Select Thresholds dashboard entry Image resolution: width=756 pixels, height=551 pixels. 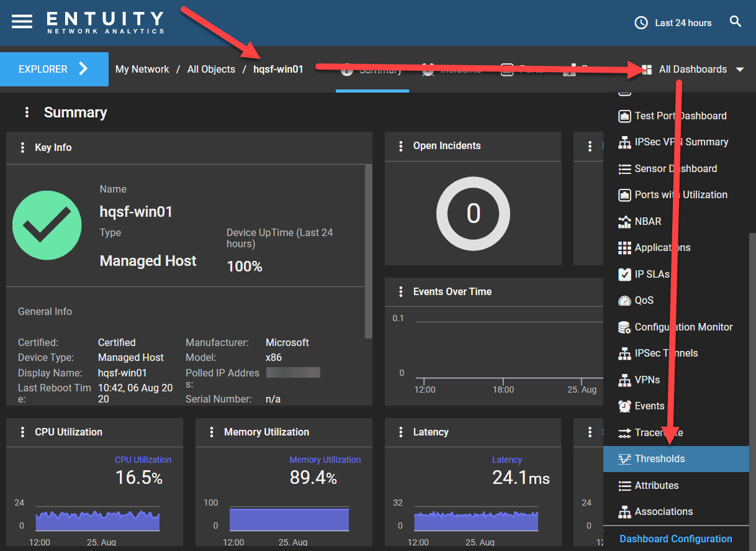[x=676, y=459]
